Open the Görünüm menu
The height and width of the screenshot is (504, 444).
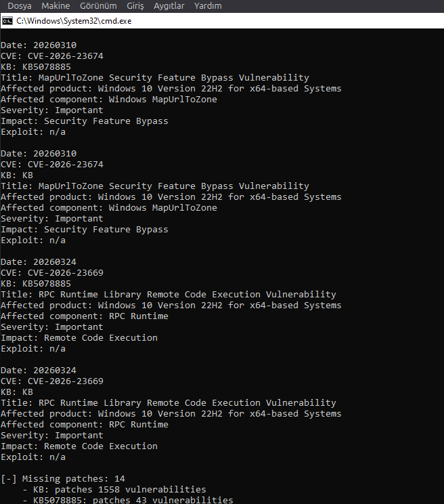(98, 6)
